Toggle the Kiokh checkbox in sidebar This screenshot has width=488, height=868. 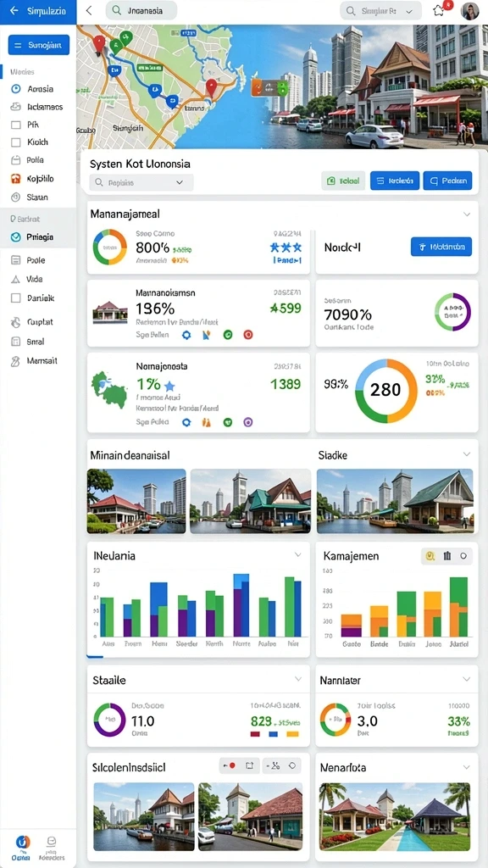pos(16,142)
